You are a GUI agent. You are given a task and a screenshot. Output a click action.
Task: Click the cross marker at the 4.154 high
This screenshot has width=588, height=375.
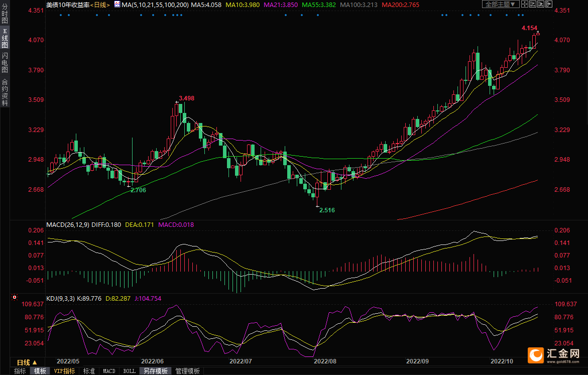click(538, 33)
